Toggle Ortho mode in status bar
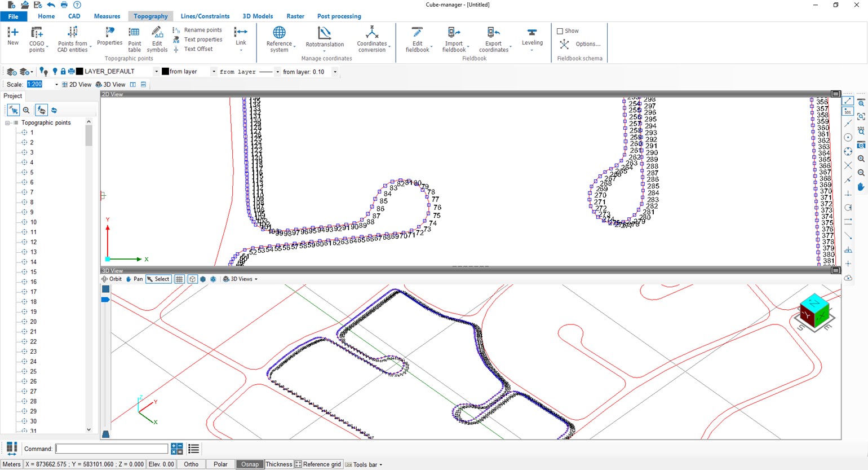The width and height of the screenshot is (868, 470). pos(191,464)
